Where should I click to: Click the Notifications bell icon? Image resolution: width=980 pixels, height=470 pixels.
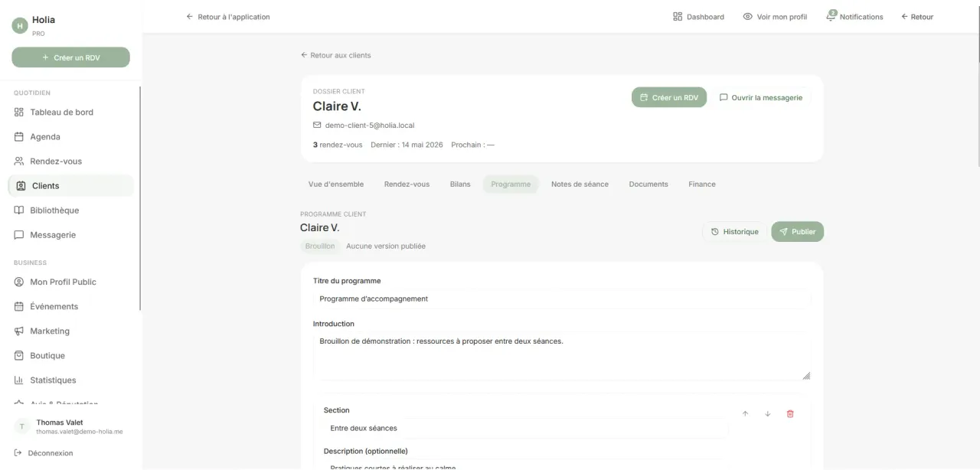pos(831,16)
